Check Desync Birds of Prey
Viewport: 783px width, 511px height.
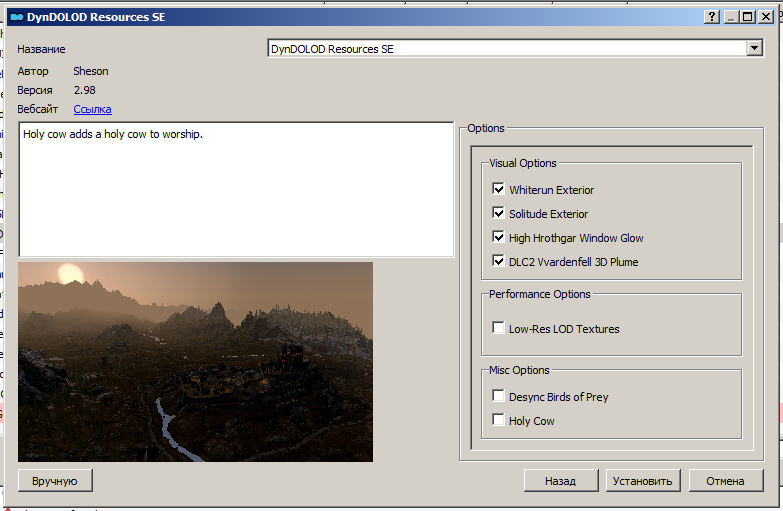click(498, 396)
